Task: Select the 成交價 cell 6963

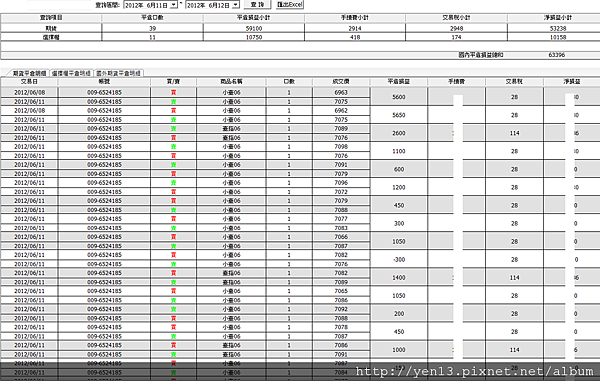Action: point(341,92)
